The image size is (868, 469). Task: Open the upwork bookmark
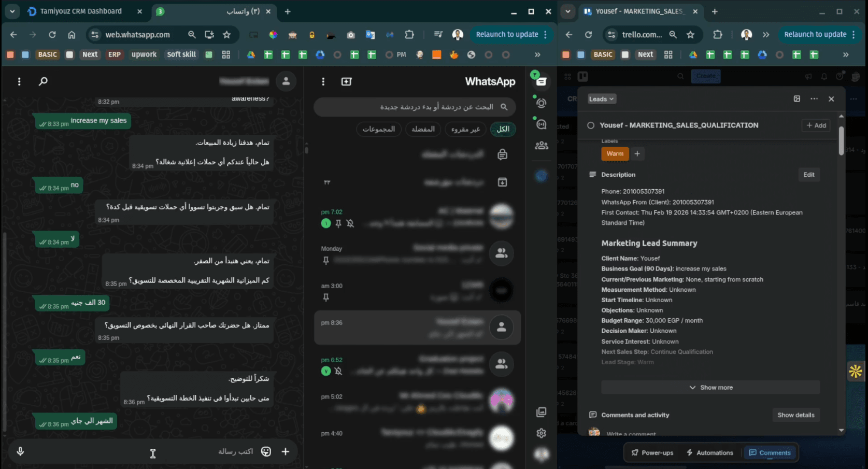tap(144, 54)
